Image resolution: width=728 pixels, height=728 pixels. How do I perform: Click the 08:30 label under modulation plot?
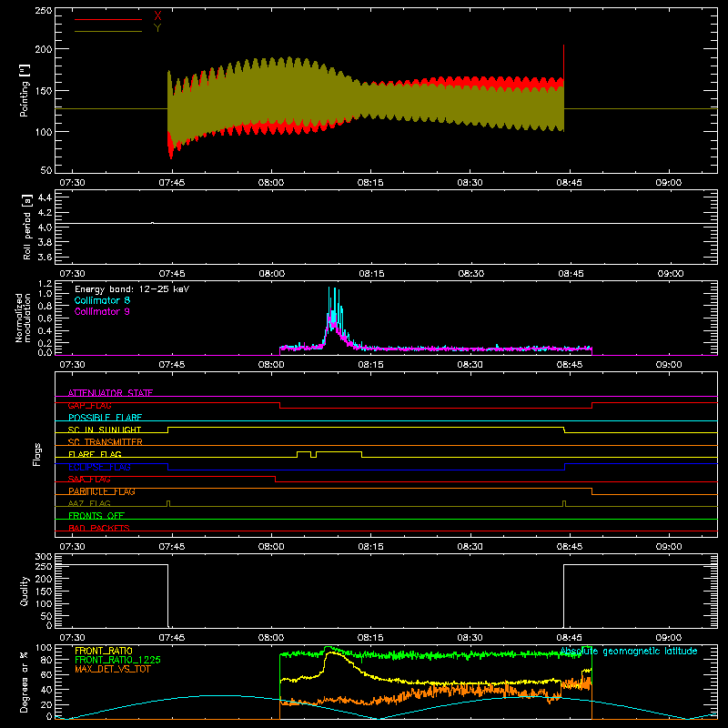(470, 365)
